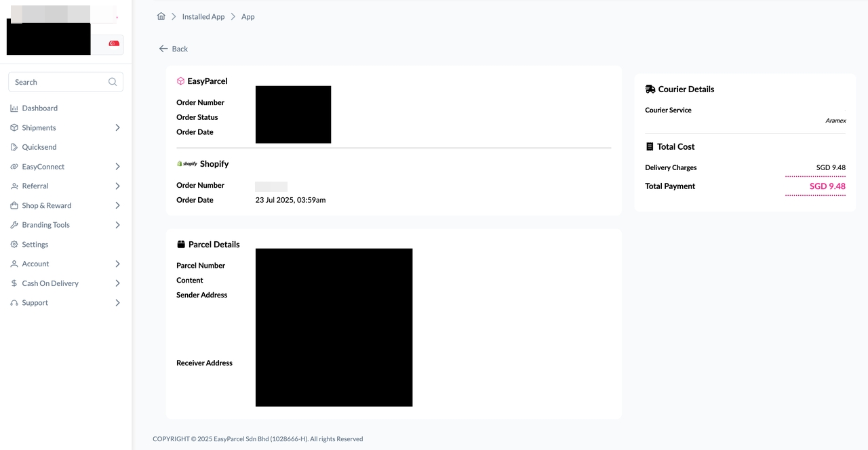Click the EasyConnect link icon
868x450 pixels.
pyautogui.click(x=15, y=166)
